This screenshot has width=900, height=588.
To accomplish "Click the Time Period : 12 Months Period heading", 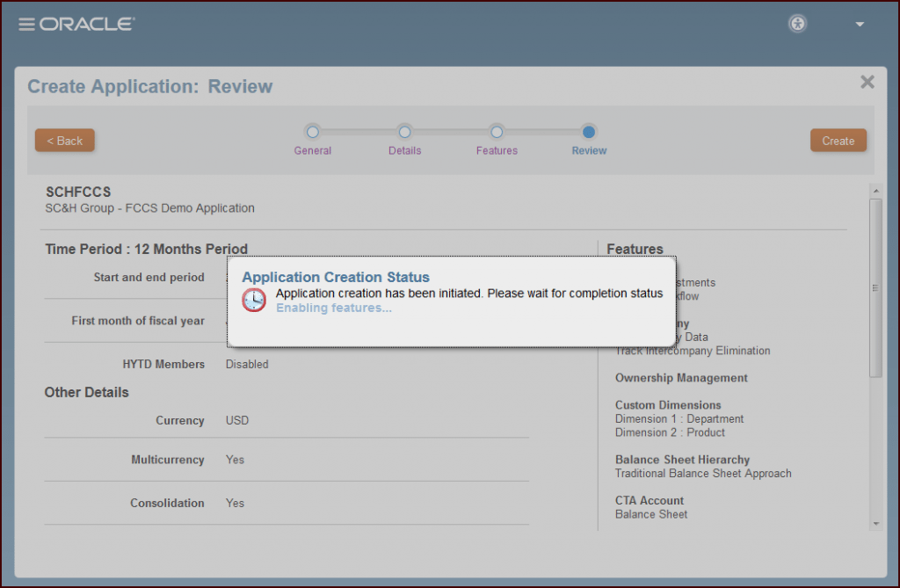I will (x=147, y=250).
